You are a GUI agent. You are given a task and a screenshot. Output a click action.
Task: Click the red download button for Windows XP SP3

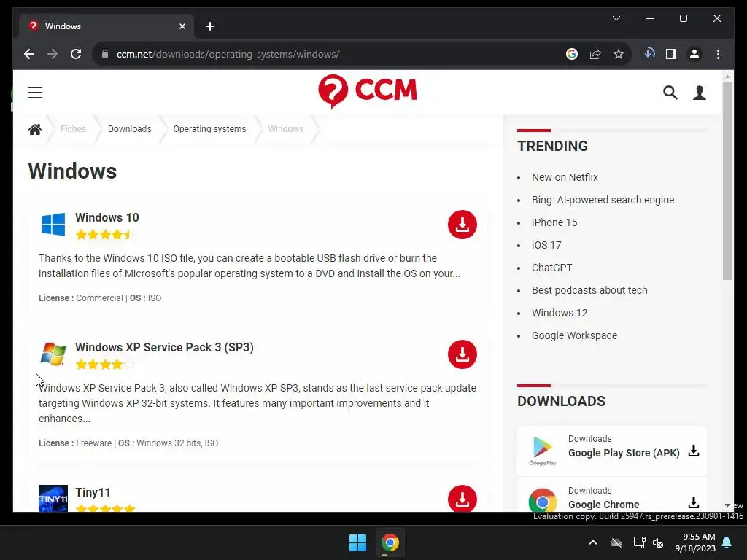(x=462, y=354)
